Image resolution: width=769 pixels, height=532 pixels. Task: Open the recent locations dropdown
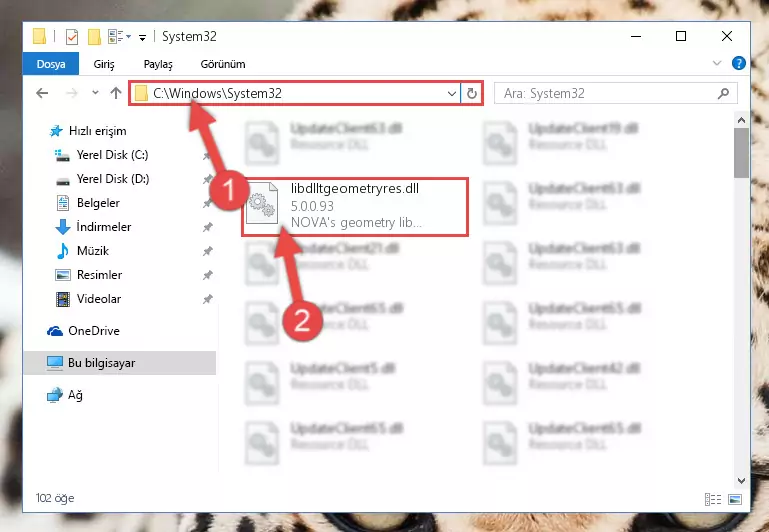pyautogui.click(x=95, y=93)
